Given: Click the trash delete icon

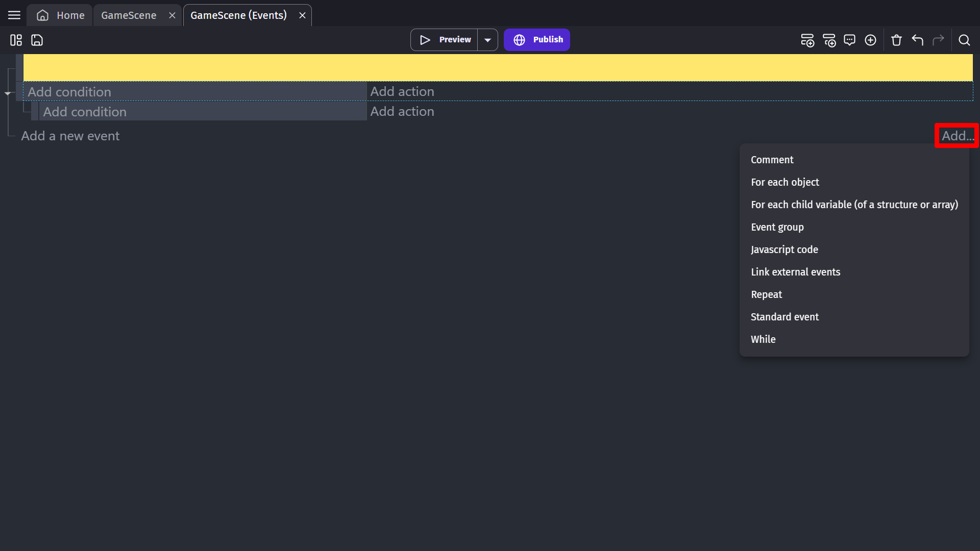Looking at the screenshot, I should click(896, 40).
